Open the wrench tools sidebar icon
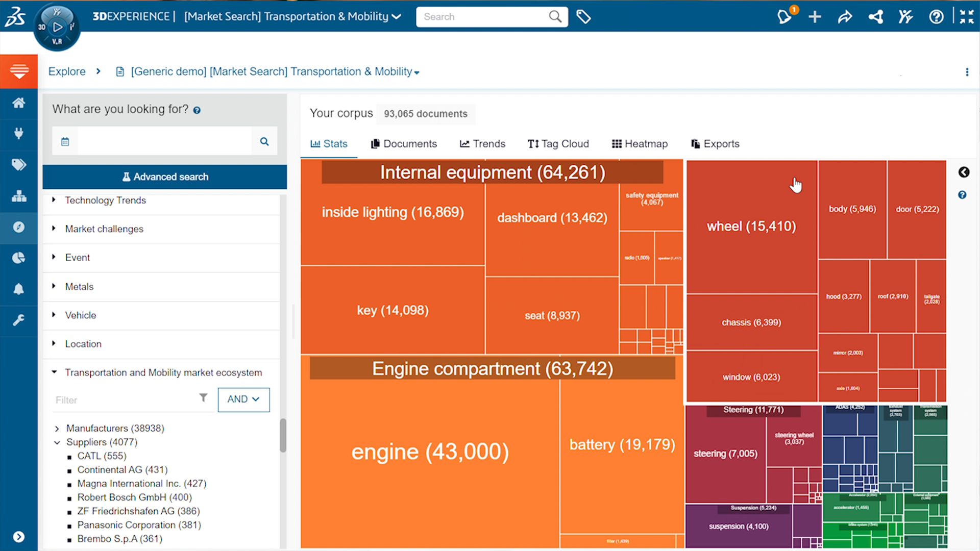This screenshot has height=551, width=980. coord(19,320)
